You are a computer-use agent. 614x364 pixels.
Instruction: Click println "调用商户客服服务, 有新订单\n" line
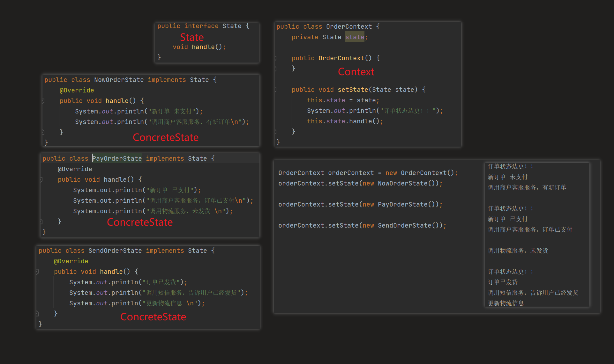(162, 122)
